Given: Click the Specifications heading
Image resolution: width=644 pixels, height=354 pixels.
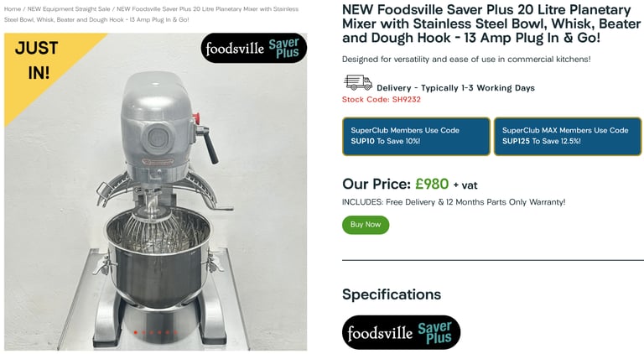Looking at the screenshot, I should 392,294.
